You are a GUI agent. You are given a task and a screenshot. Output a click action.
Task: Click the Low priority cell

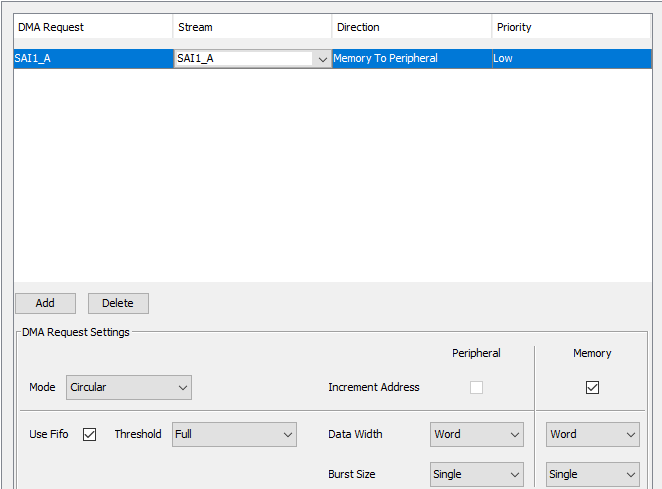(x=572, y=59)
